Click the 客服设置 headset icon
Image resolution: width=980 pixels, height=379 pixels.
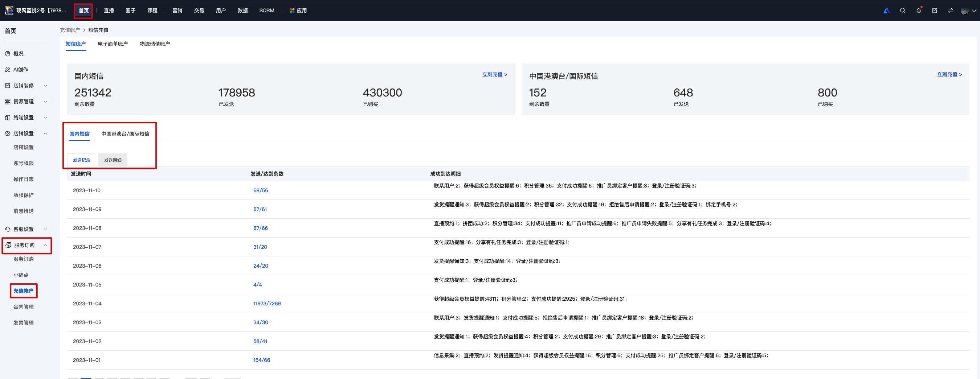pyautogui.click(x=8, y=229)
